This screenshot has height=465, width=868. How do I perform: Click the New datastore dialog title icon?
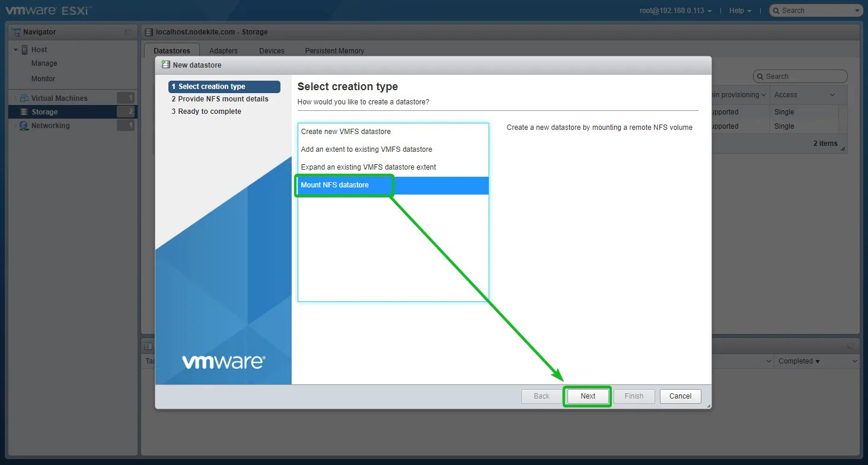click(166, 64)
